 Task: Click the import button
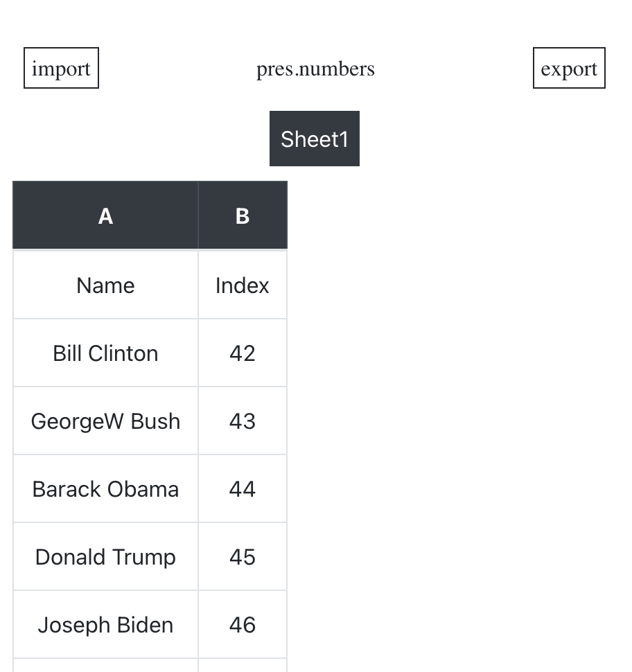point(61,69)
